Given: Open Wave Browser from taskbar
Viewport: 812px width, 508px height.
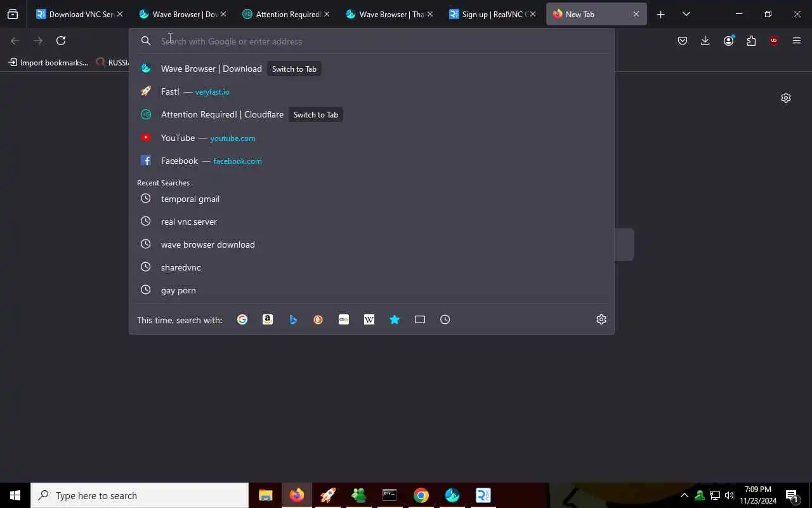Looking at the screenshot, I should point(452,495).
